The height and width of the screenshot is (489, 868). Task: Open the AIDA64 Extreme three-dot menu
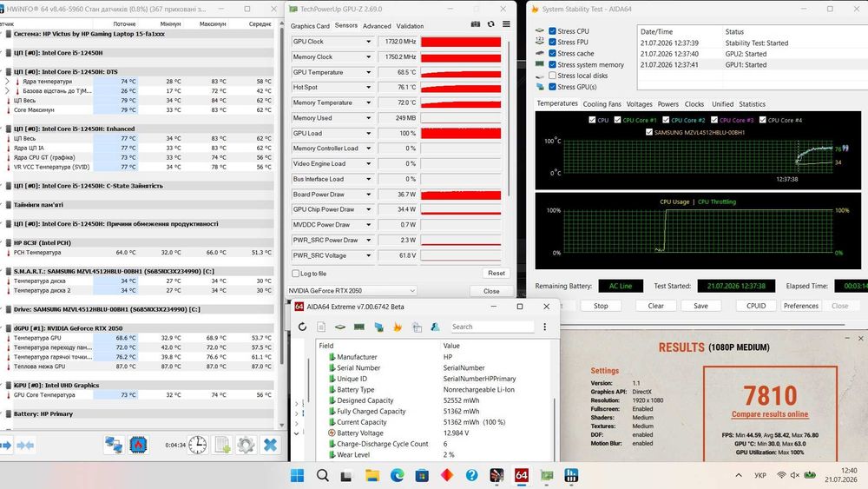[x=545, y=327]
